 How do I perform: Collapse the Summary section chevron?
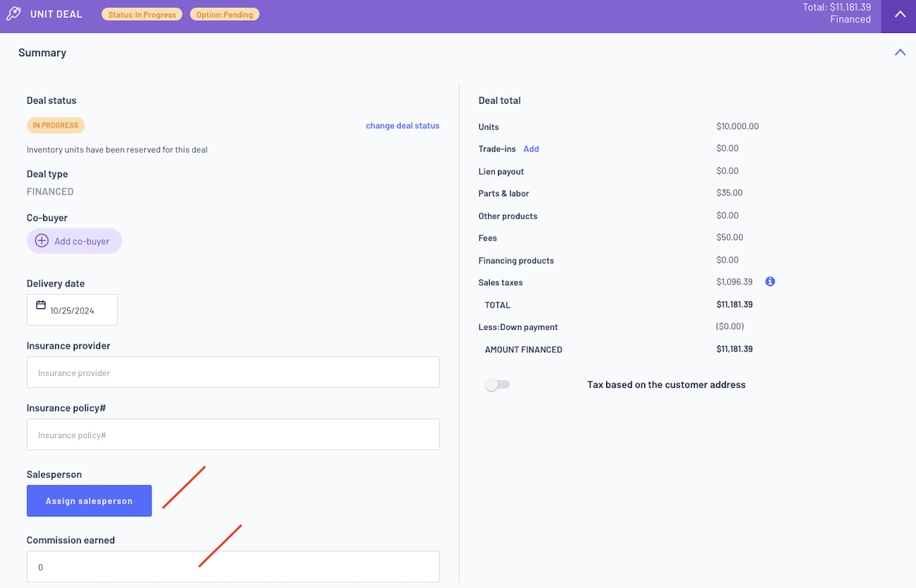click(x=900, y=52)
